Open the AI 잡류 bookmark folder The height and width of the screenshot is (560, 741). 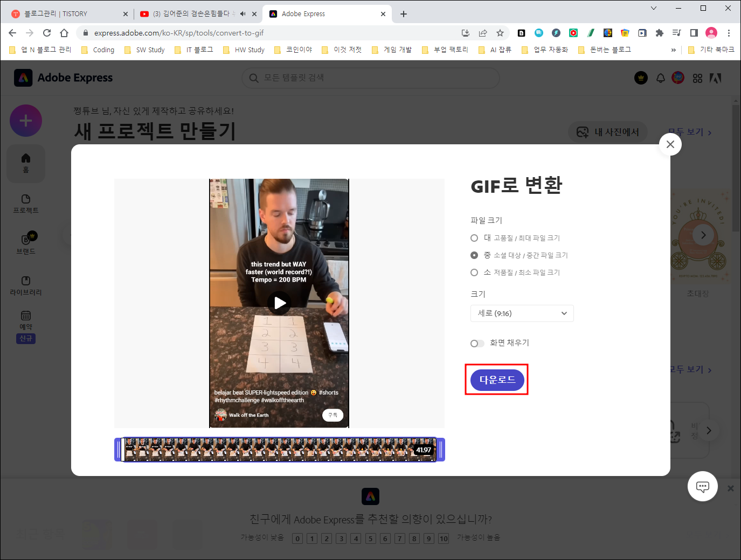(x=495, y=50)
